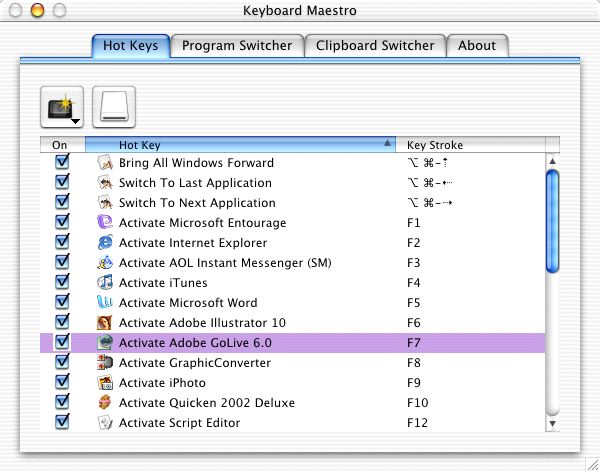Viewport: 600px width, 472px height.
Task: Click the Bring All Windows Forward icon
Action: (105, 162)
